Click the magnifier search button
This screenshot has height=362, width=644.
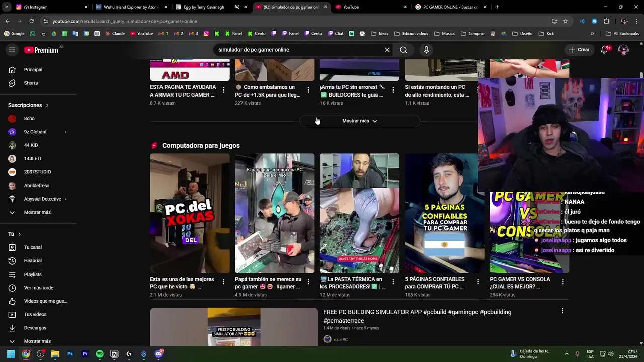404,50
